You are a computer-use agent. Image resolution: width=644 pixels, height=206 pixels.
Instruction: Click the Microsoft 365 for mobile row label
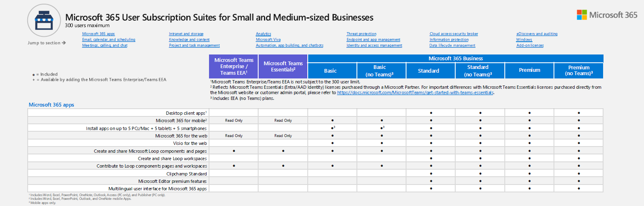[x=181, y=121]
